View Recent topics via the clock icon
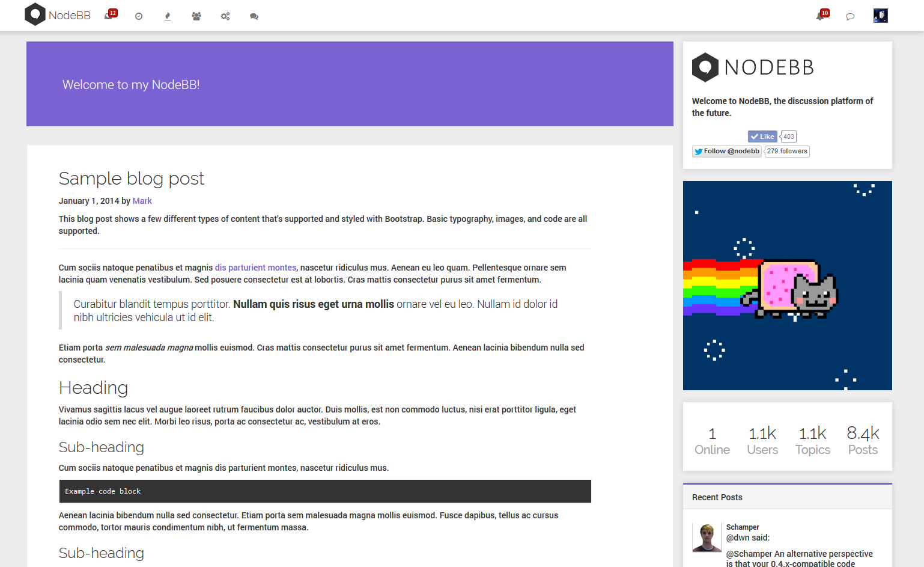The image size is (924, 567). [138, 16]
